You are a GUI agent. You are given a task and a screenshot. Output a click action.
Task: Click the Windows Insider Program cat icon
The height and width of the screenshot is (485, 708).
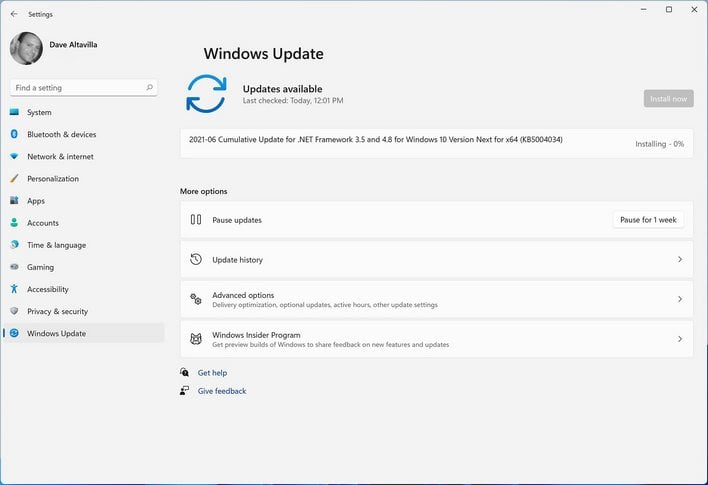pos(196,339)
